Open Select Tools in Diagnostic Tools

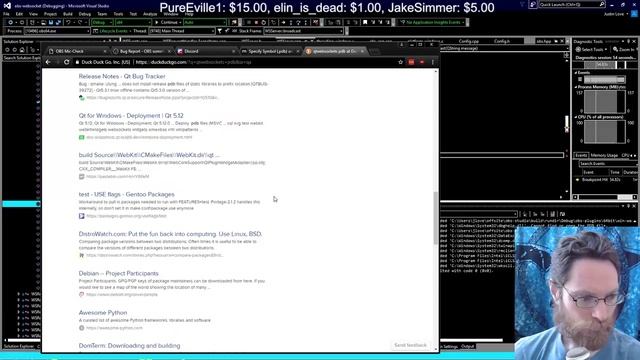pyautogui.click(x=591, y=49)
